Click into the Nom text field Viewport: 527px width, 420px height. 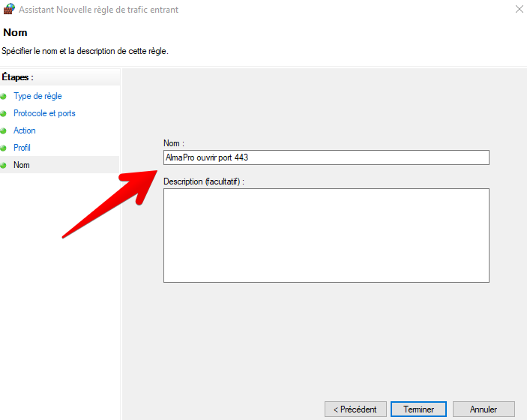click(326, 157)
